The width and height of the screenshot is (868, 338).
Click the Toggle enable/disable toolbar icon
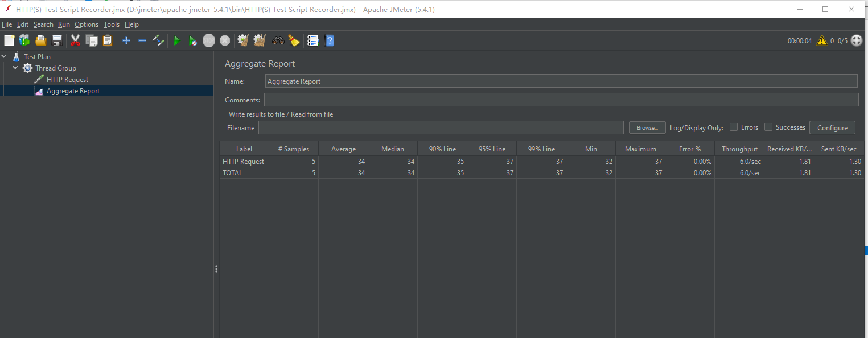[x=158, y=40]
